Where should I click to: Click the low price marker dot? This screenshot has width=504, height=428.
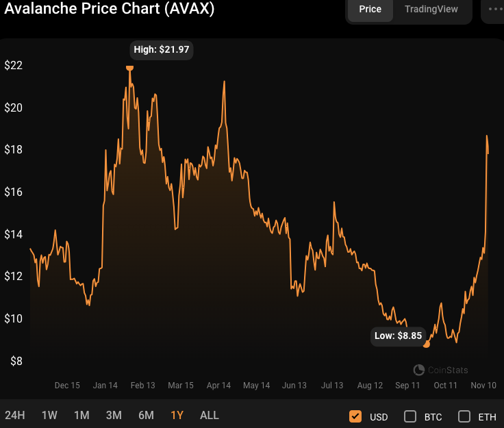pyautogui.click(x=427, y=344)
